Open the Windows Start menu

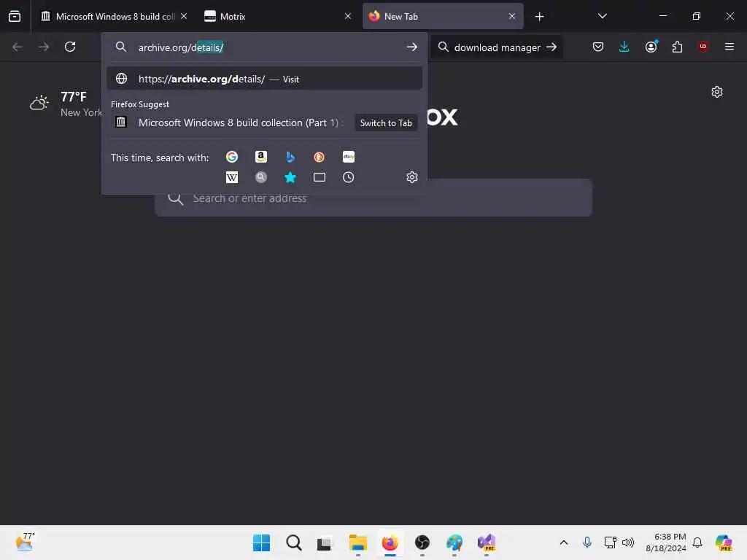point(262,542)
